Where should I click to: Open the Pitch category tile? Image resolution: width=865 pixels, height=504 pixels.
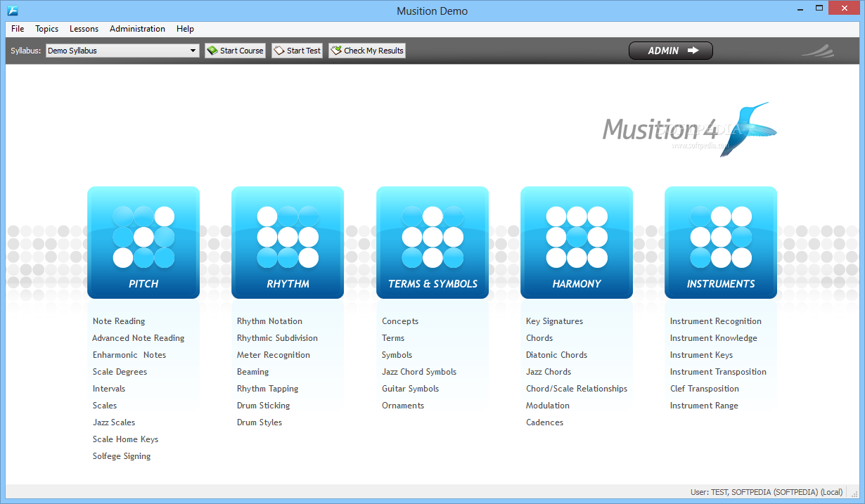143,243
